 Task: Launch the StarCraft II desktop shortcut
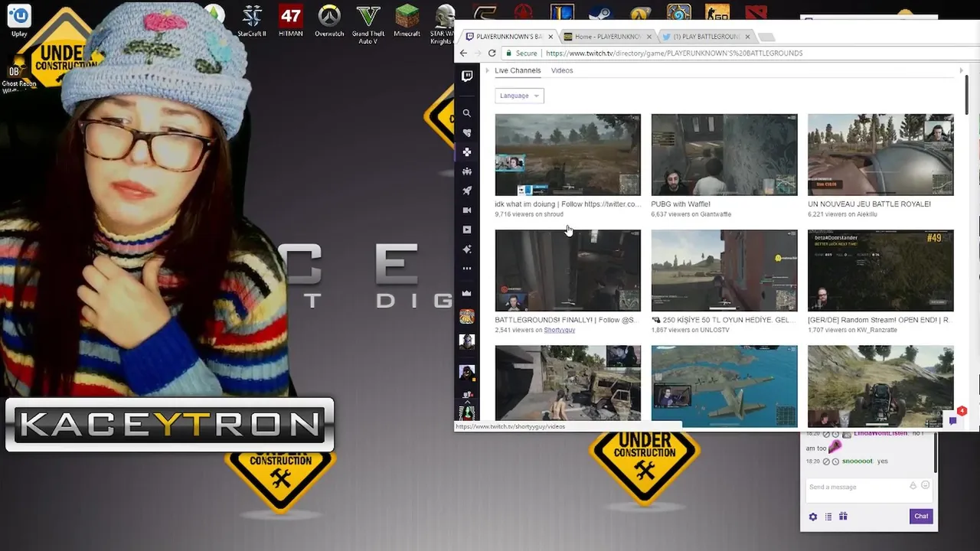pyautogui.click(x=252, y=21)
